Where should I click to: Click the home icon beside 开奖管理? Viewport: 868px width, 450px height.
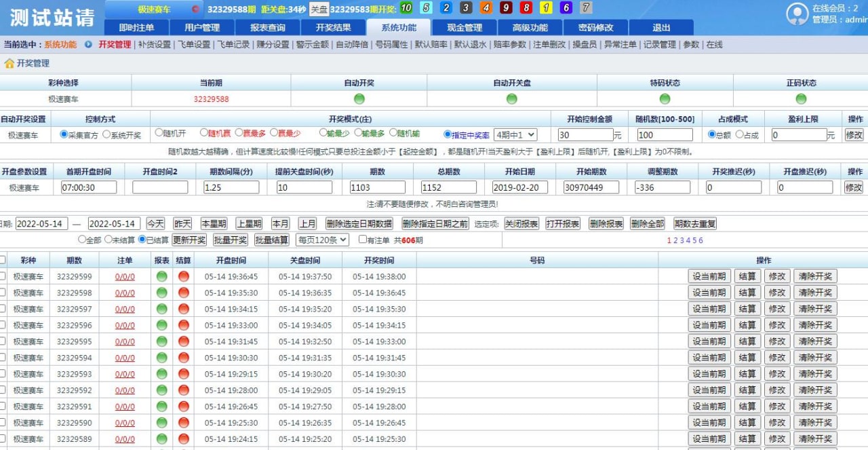tap(9, 63)
